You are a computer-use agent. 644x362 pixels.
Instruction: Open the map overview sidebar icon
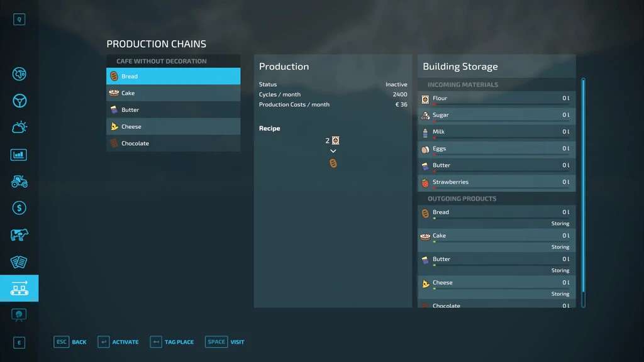pos(19,74)
